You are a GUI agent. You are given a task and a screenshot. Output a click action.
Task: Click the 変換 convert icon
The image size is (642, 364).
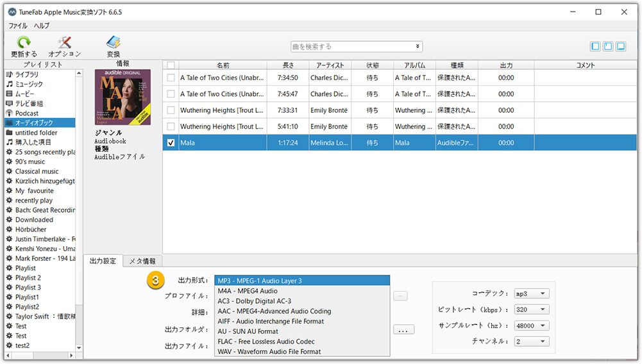click(114, 42)
